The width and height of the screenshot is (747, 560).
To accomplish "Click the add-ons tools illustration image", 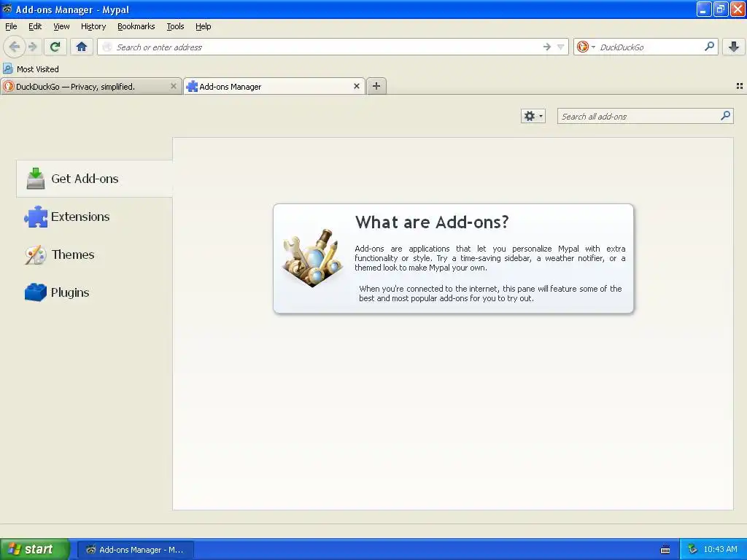I will [x=312, y=257].
